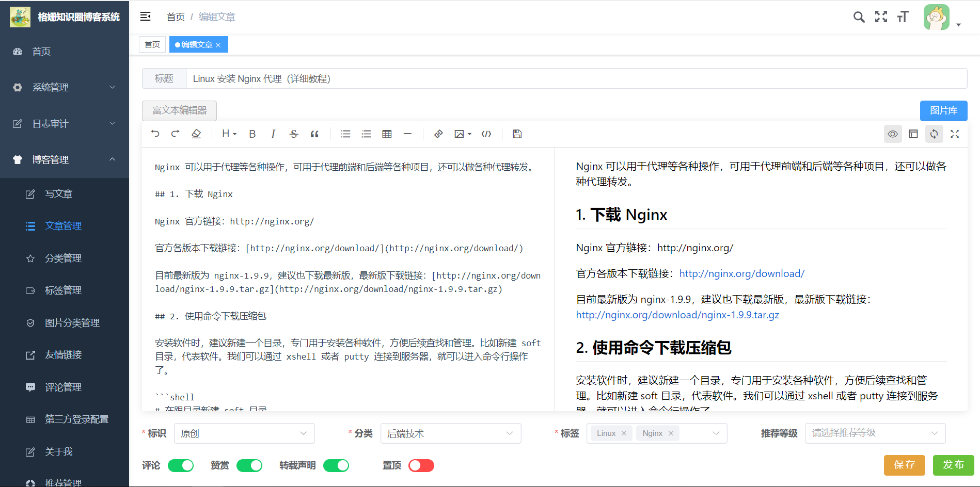
Task: Open the 标签 multi-select dropdown
Action: [657, 433]
